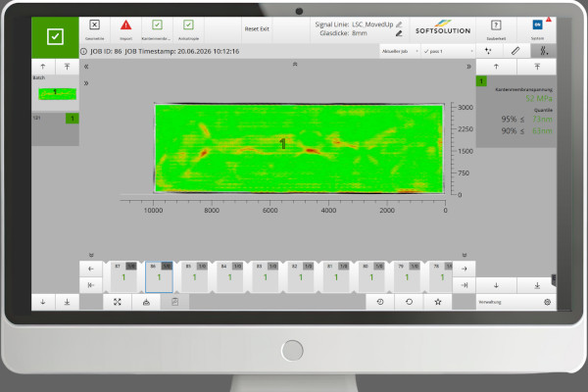The height and width of the screenshot is (392, 588).
Task: Click the 52 MPa stress value
Action: pos(539,99)
